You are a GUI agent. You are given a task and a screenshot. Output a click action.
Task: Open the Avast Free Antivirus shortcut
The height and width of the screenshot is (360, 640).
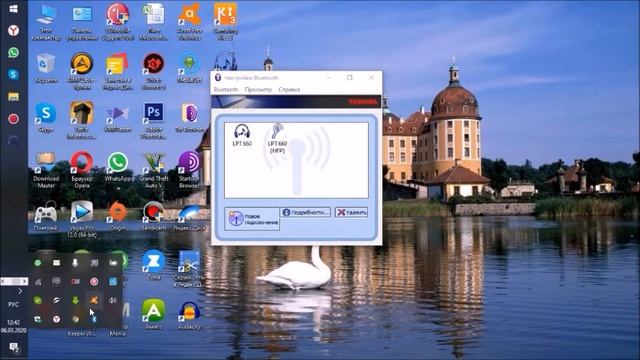coord(189,22)
